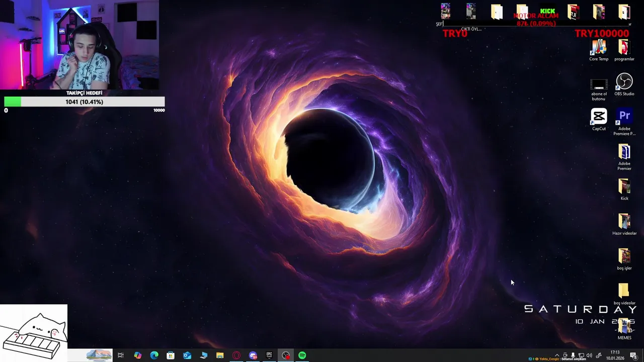The width and height of the screenshot is (644, 362).
Task: Expand hidden system tray icons chevron
Action: tap(557, 355)
